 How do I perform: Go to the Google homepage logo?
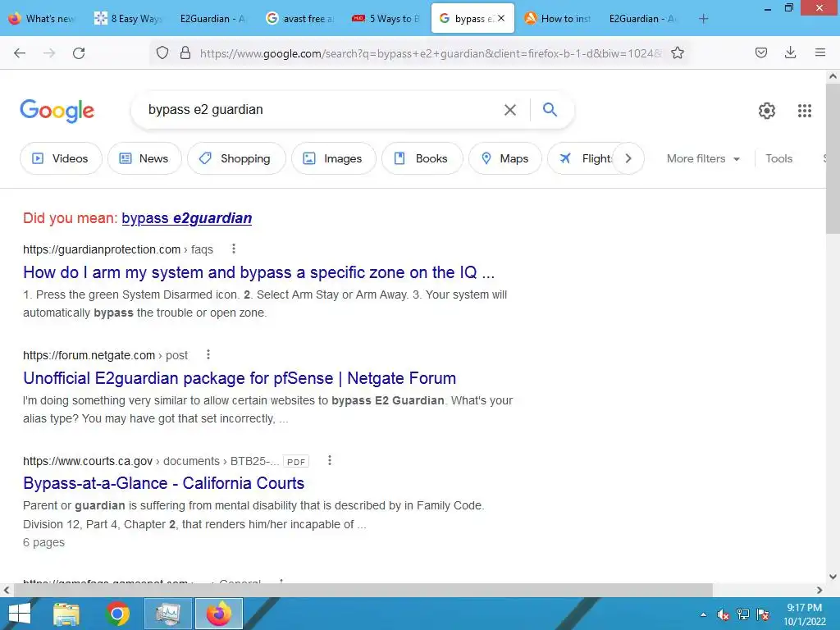pyautogui.click(x=57, y=111)
